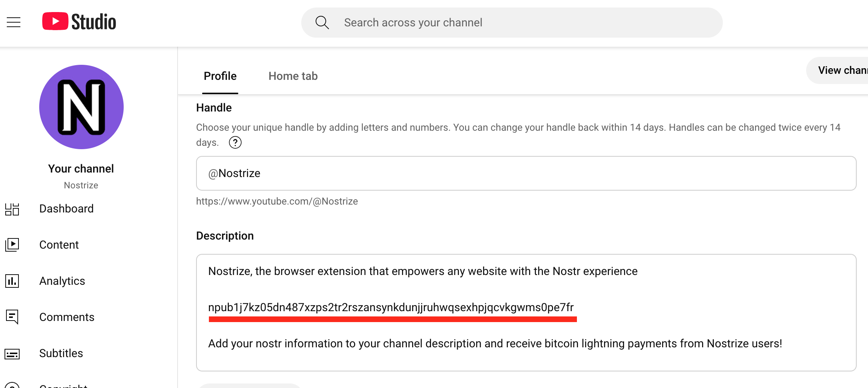
Task: Open Dashboard in the sidebar
Action: (66, 209)
